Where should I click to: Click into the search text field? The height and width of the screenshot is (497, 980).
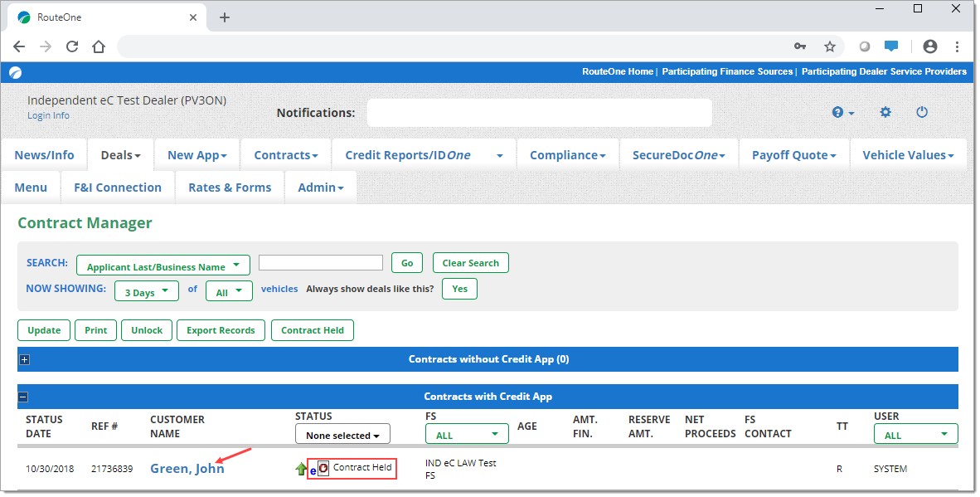321,262
